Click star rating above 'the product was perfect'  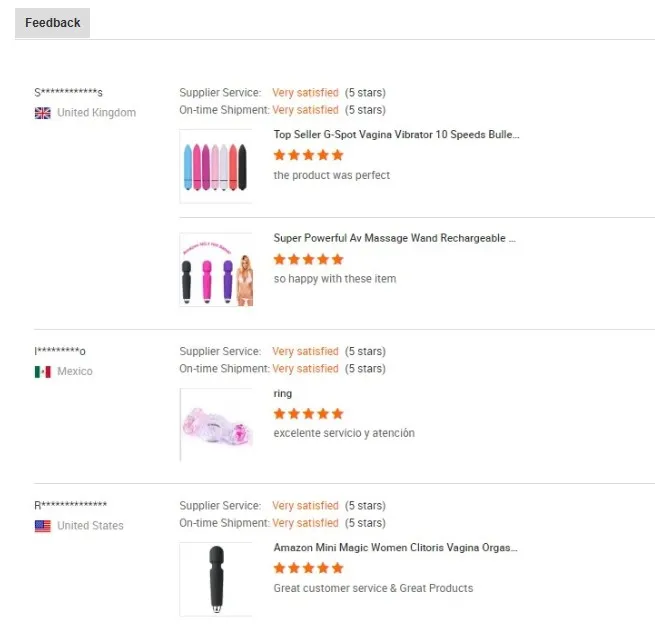(x=308, y=155)
